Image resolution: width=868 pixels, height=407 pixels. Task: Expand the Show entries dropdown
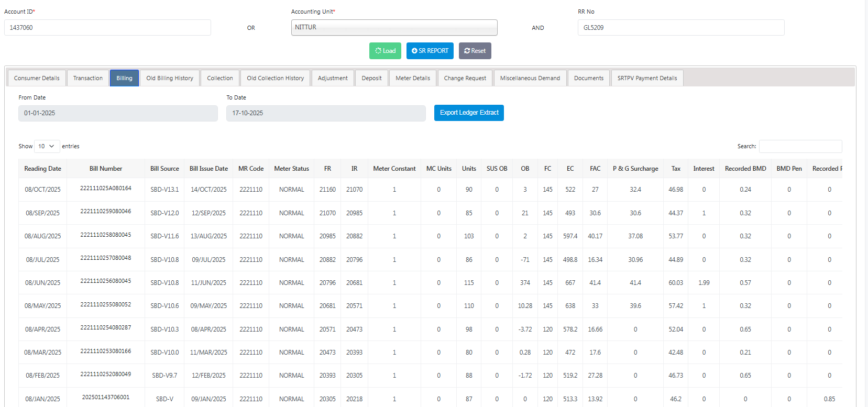pos(47,146)
